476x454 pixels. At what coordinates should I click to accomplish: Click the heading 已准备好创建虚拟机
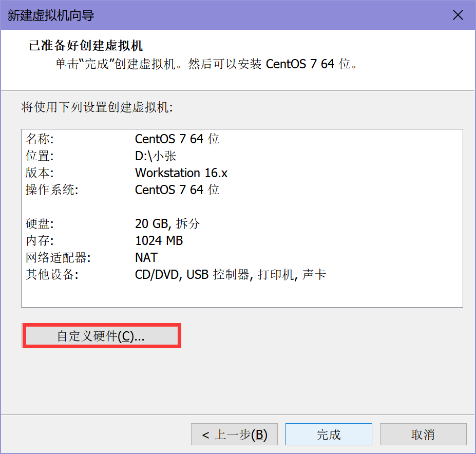tap(86, 46)
